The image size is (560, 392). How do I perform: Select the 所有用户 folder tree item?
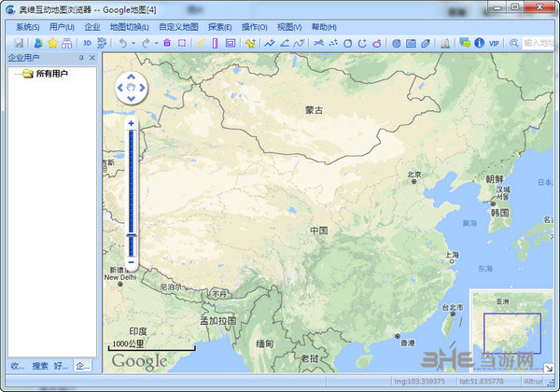point(51,74)
